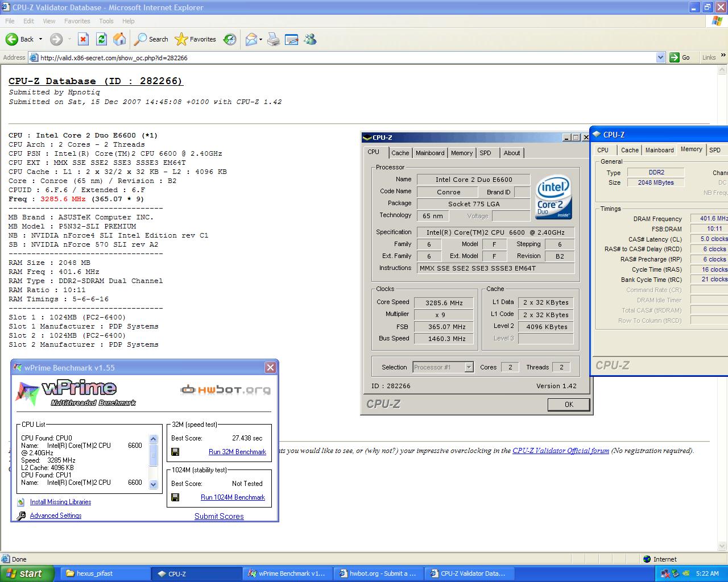Viewport: 728px width, 582px height.
Task: Click the Run 1024M Benchmark link
Action: [x=233, y=497]
